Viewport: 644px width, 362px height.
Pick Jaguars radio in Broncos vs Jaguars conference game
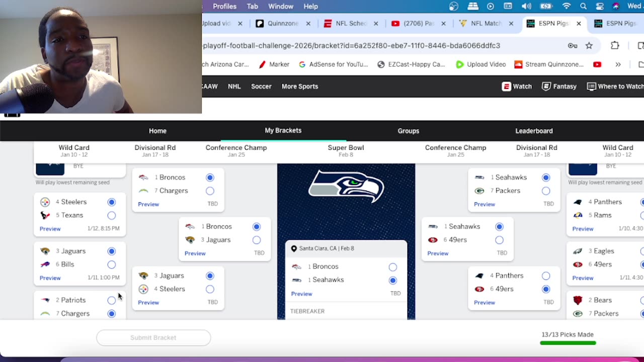(x=257, y=240)
